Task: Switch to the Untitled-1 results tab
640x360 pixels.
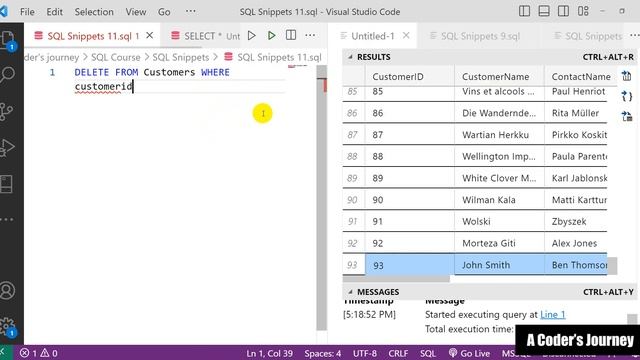Action: pyautogui.click(x=373, y=36)
